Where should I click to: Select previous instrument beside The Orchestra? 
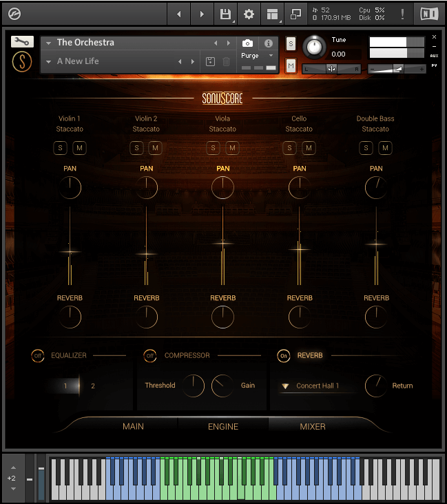click(x=216, y=43)
